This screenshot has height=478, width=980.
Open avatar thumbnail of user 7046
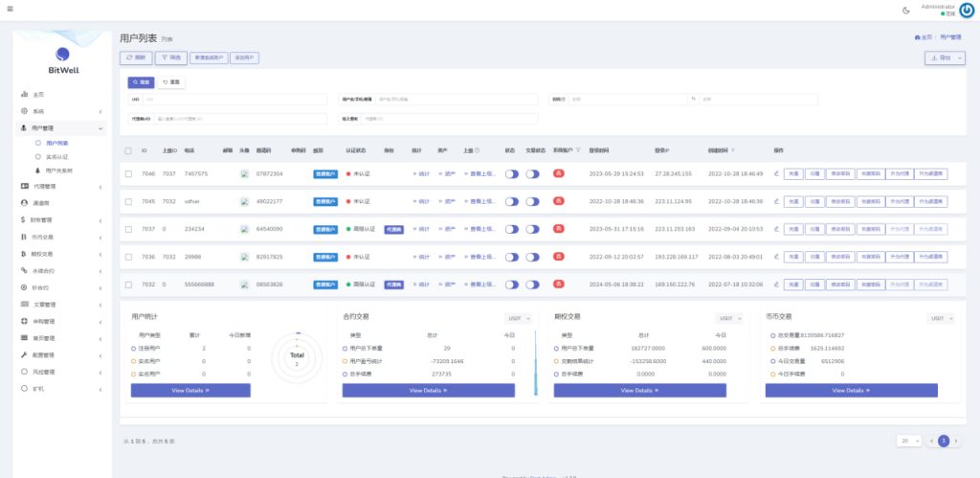pos(244,174)
